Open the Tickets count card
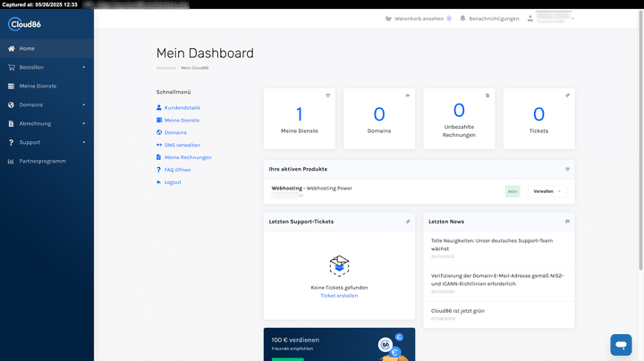Image resolution: width=644 pixels, height=361 pixels. pos(538,119)
